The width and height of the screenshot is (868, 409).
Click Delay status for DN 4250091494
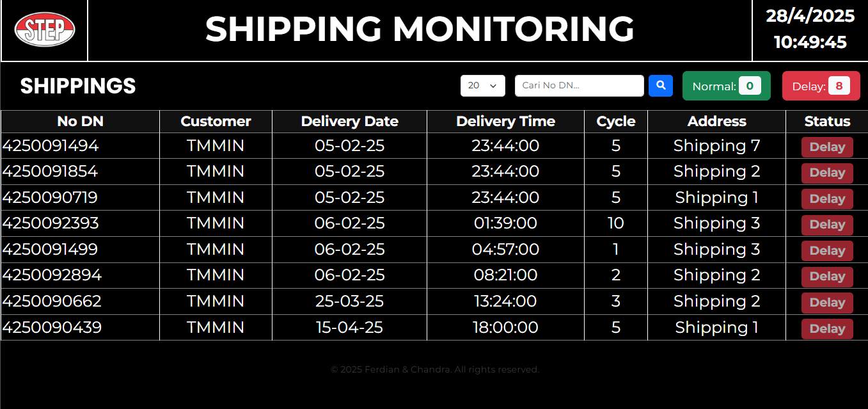click(827, 147)
